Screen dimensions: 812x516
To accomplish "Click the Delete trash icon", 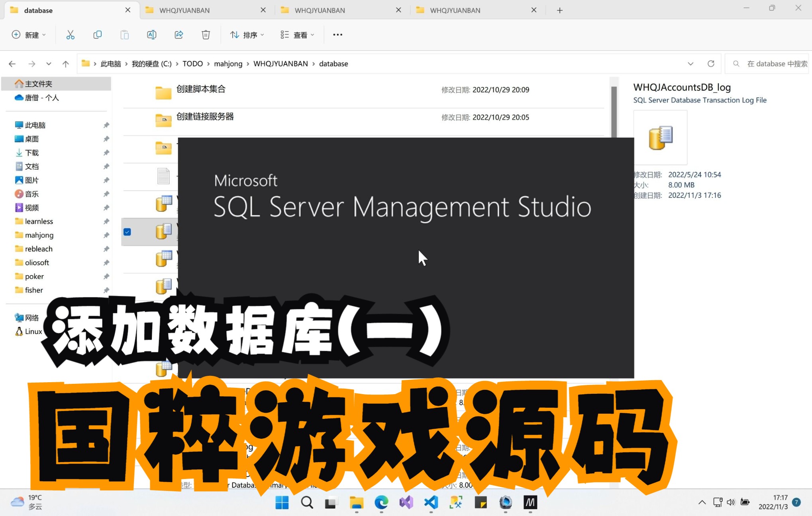I will point(206,35).
